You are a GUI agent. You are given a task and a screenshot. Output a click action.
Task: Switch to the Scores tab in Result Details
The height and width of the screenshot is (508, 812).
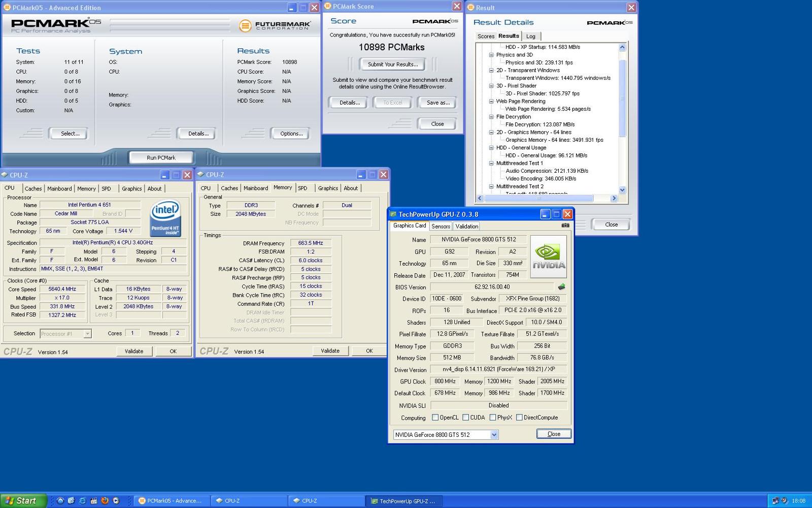[486, 36]
